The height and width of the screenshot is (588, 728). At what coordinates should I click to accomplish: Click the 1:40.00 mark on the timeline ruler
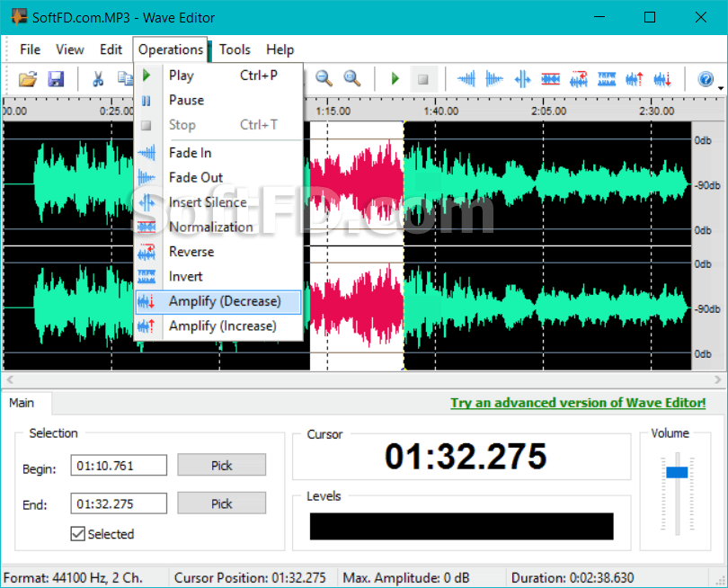point(440,111)
